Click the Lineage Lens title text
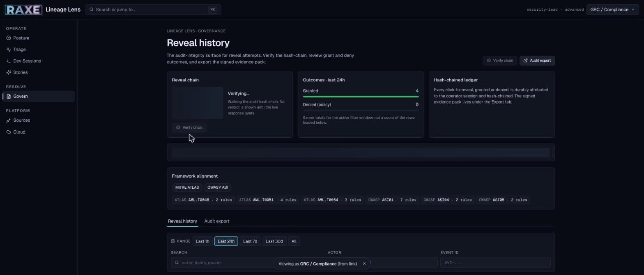The image size is (644, 275). (63, 9)
